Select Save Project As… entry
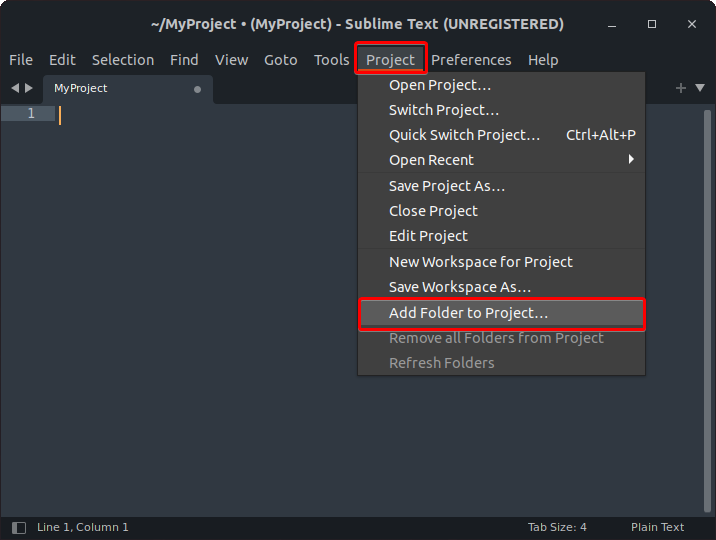716x540 pixels. pos(501,186)
